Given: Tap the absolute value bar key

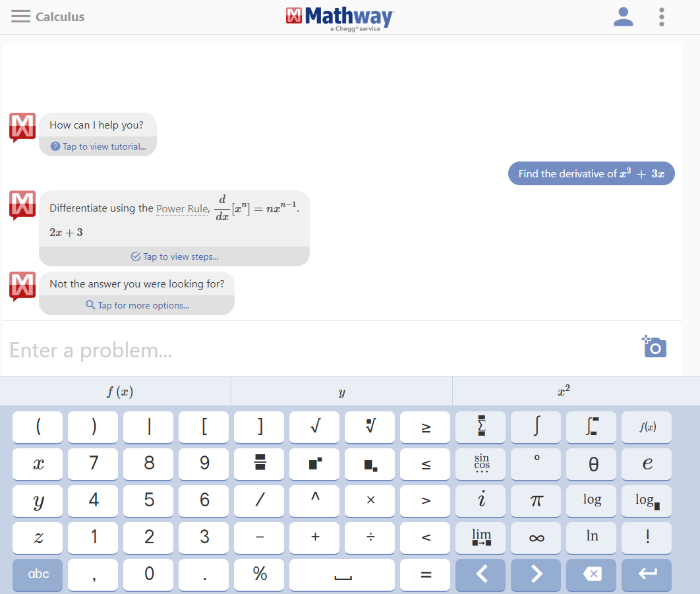Looking at the screenshot, I should tap(149, 427).
